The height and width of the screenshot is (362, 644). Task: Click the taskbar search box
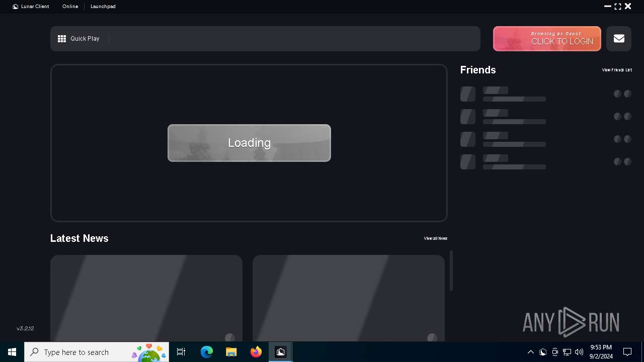pos(97,352)
